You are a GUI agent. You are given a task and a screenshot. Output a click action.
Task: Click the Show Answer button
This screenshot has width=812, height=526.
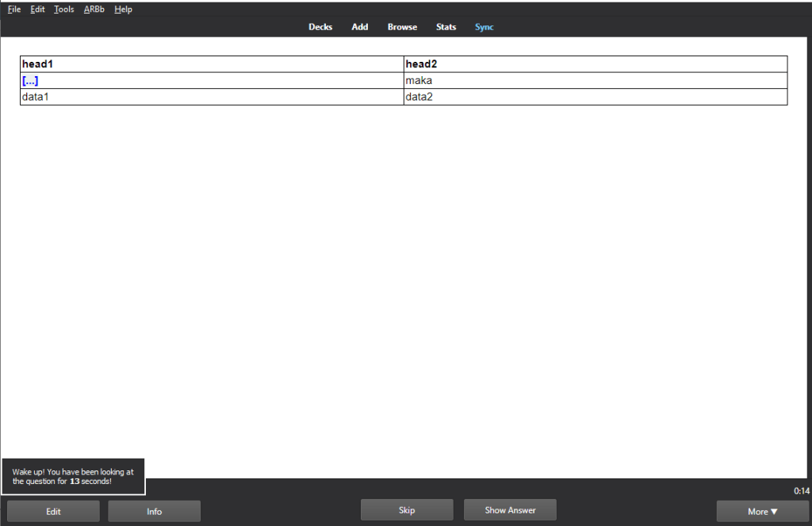[510, 510]
